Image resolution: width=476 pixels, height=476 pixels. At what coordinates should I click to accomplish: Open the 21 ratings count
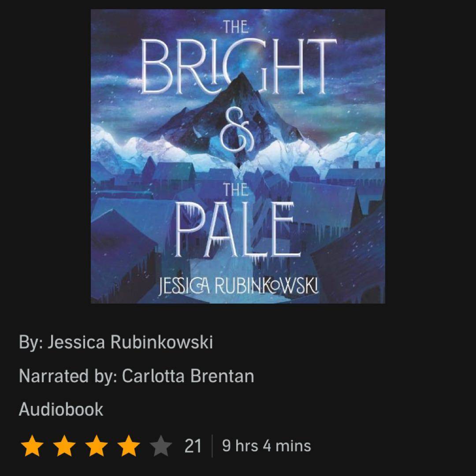193,446
